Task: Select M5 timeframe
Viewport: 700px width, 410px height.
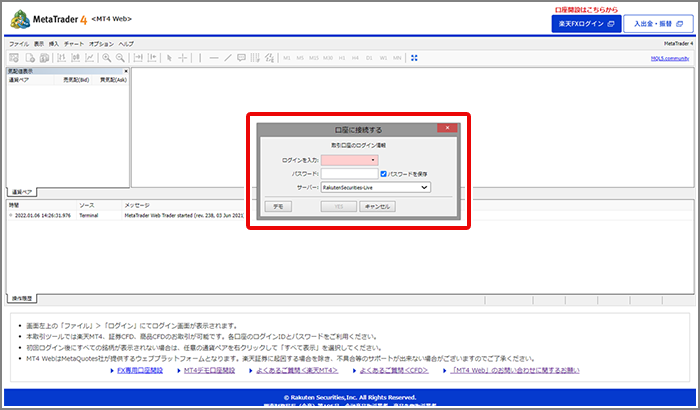Action: coord(300,58)
